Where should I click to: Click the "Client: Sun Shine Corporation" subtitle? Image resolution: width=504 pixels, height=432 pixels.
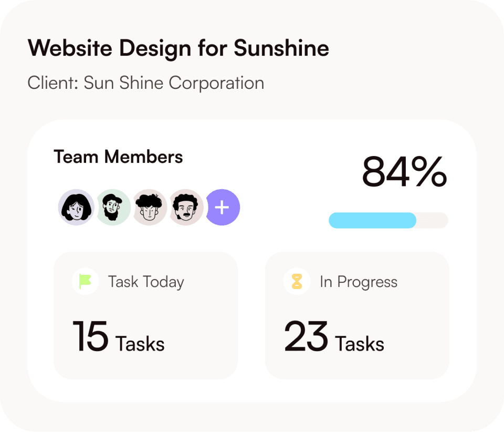point(145,83)
